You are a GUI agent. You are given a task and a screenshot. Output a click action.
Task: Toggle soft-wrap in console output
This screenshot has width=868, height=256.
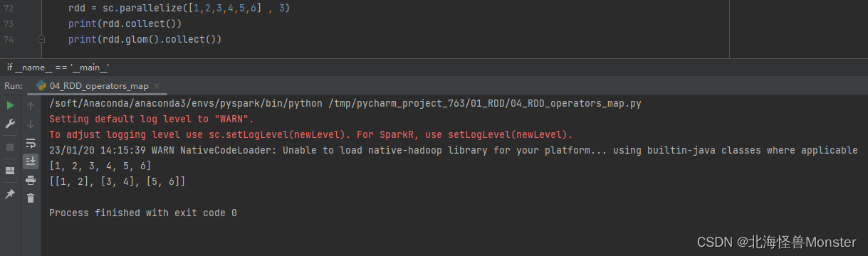point(31,143)
